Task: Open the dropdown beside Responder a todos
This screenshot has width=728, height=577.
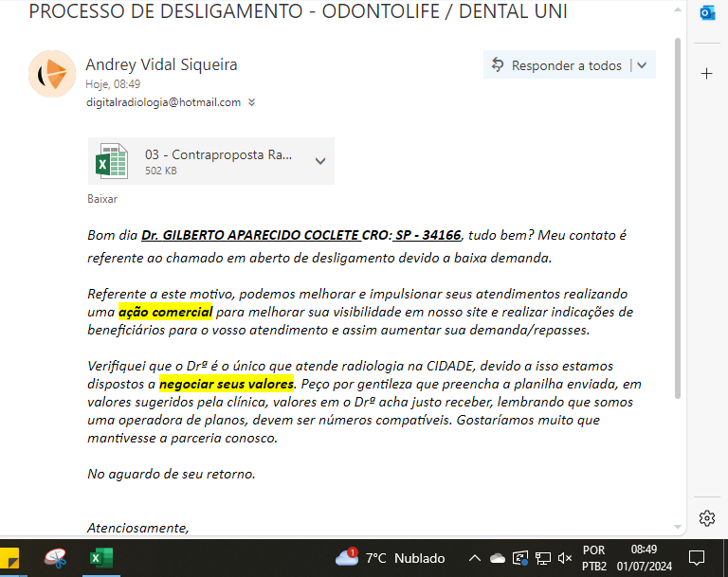Action: pyautogui.click(x=642, y=65)
